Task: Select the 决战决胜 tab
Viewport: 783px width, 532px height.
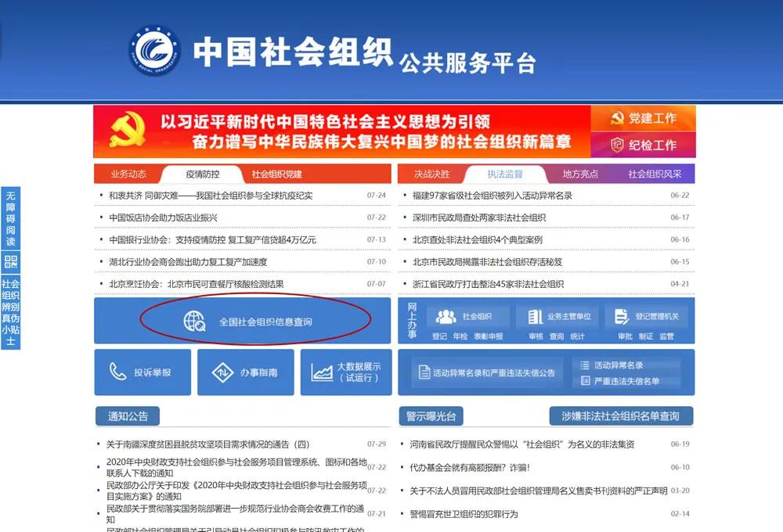Action: point(431,174)
